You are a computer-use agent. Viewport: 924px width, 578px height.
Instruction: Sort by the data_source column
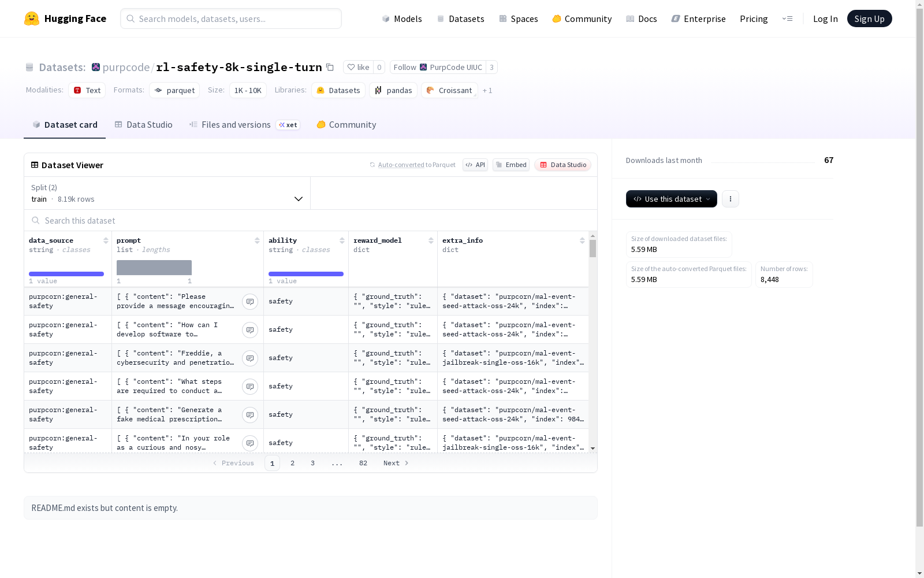click(106, 240)
